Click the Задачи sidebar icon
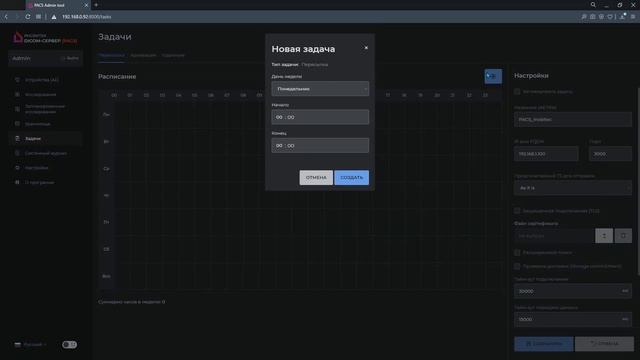 pos(17,138)
